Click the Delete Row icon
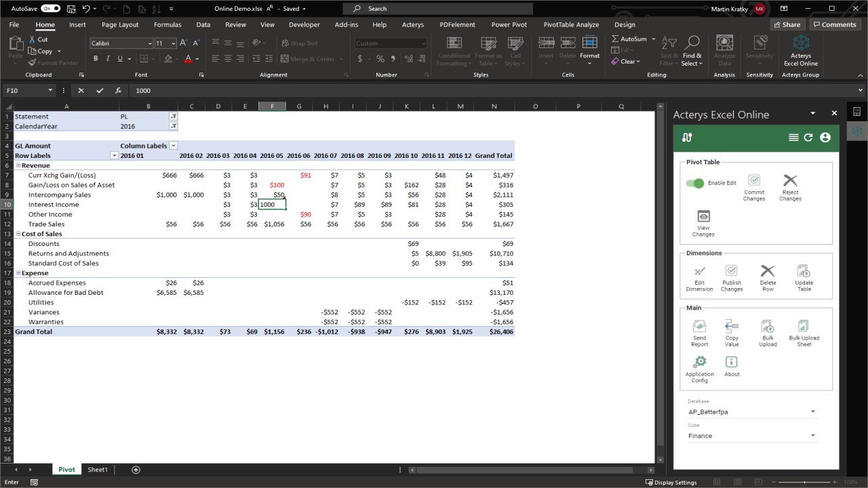868x488 pixels. [768, 271]
